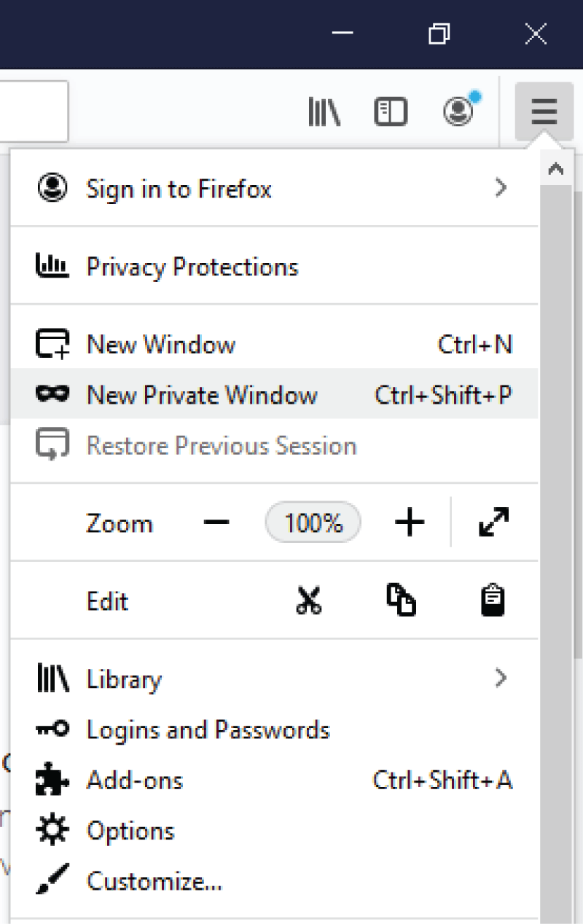583x924 pixels.
Task: Select New Window menu entry
Action: pyautogui.click(x=274, y=344)
